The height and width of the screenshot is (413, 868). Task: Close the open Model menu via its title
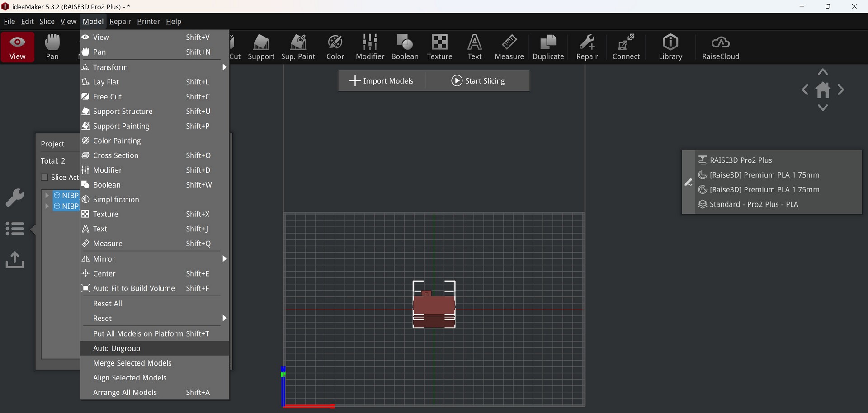pyautogui.click(x=93, y=21)
